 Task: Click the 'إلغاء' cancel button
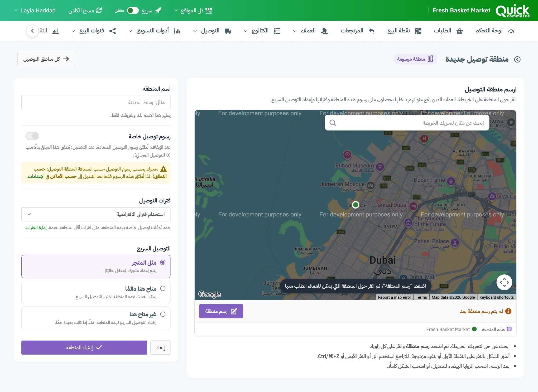(160, 348)
